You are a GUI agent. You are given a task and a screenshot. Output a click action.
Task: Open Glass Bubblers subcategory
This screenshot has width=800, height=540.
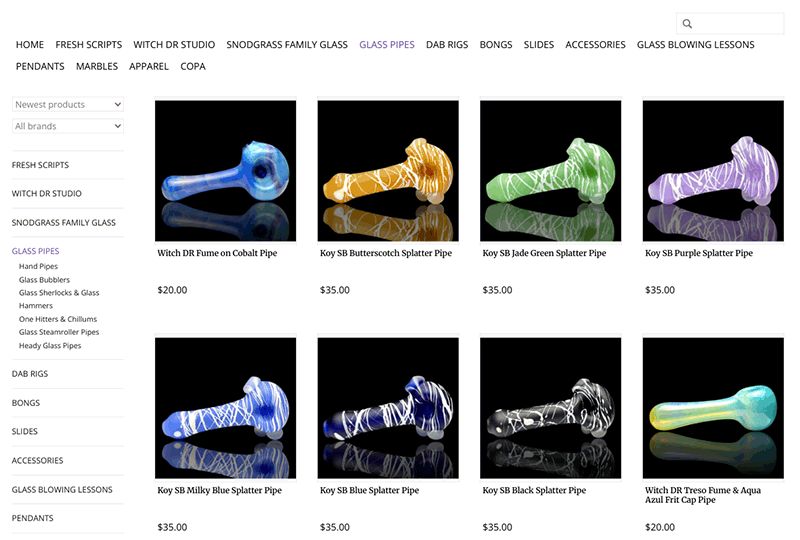tap(44, 280)
